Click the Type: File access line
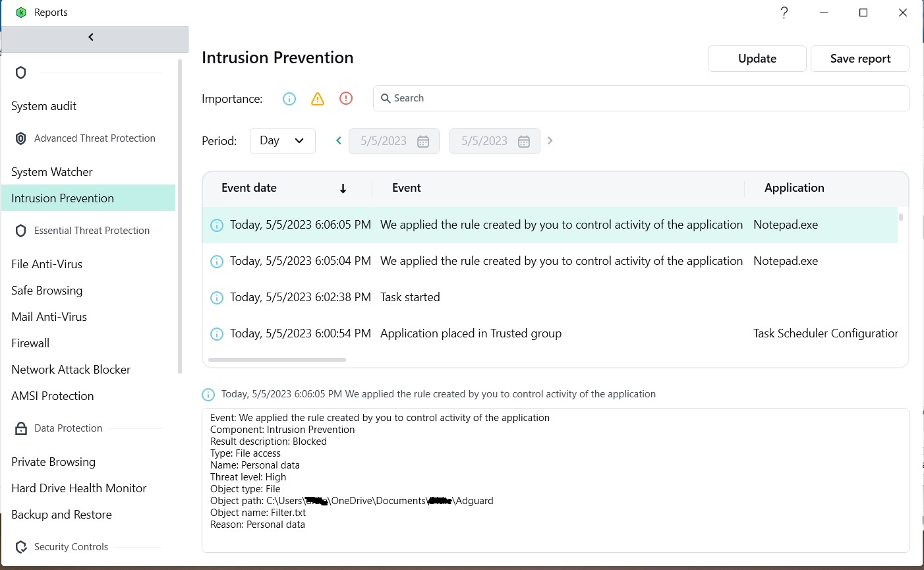Image resolution: width=924 pixels, height=570 pixels. (245, 453)
